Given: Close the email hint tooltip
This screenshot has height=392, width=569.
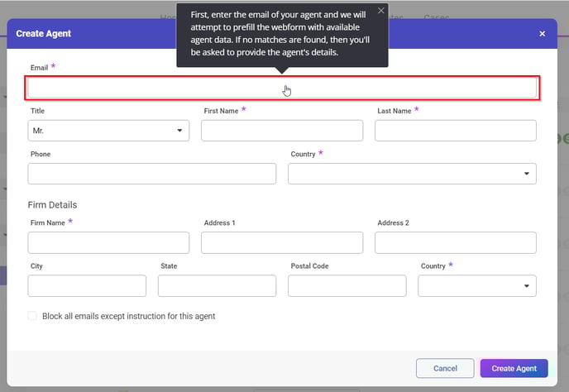Looking at the screenshot, I should point(380,11).
